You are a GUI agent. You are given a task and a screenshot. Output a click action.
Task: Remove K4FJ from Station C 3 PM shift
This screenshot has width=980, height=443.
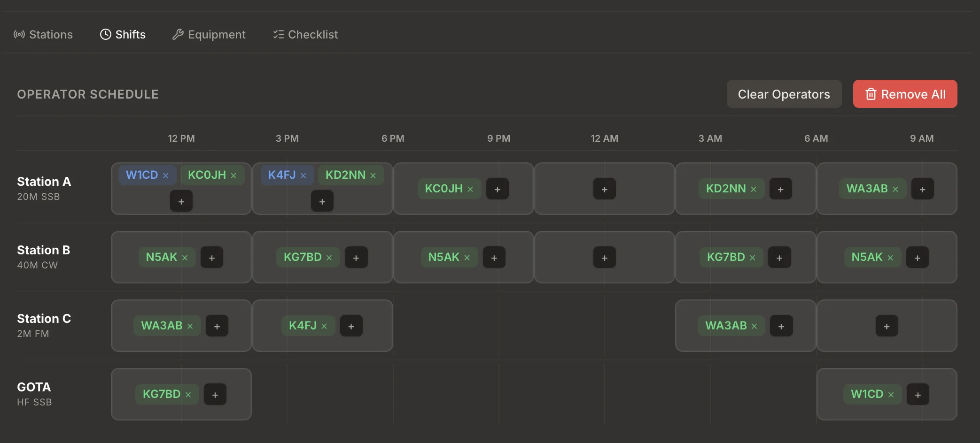(x=324, y=326)
